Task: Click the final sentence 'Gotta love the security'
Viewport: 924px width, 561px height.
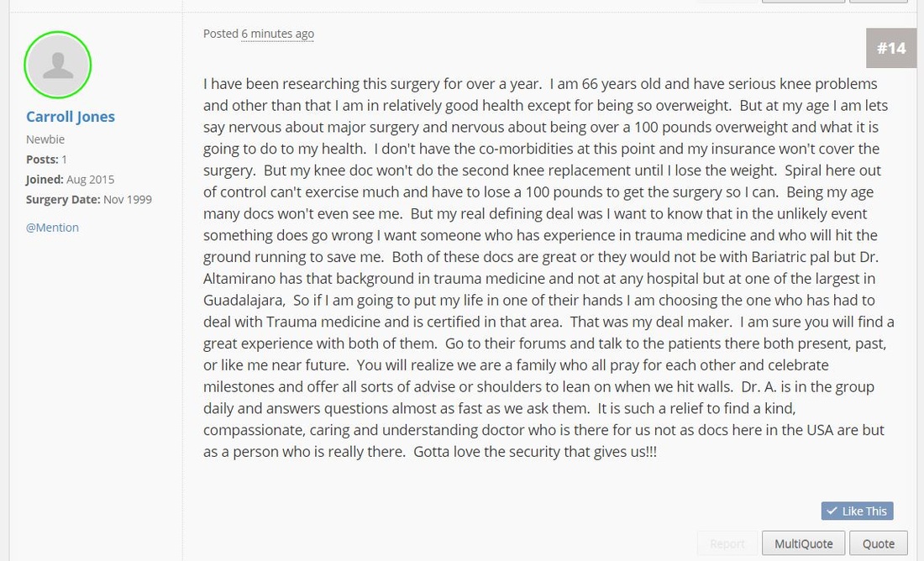Action: coord(535,452)
